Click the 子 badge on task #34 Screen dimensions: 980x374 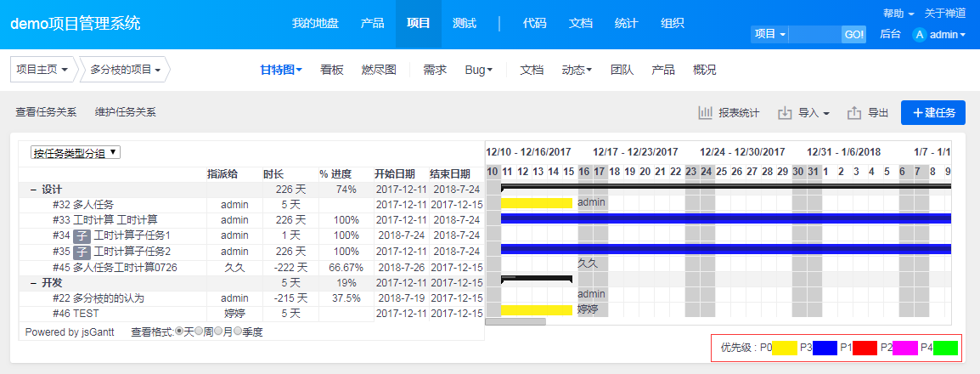(82, 235)
